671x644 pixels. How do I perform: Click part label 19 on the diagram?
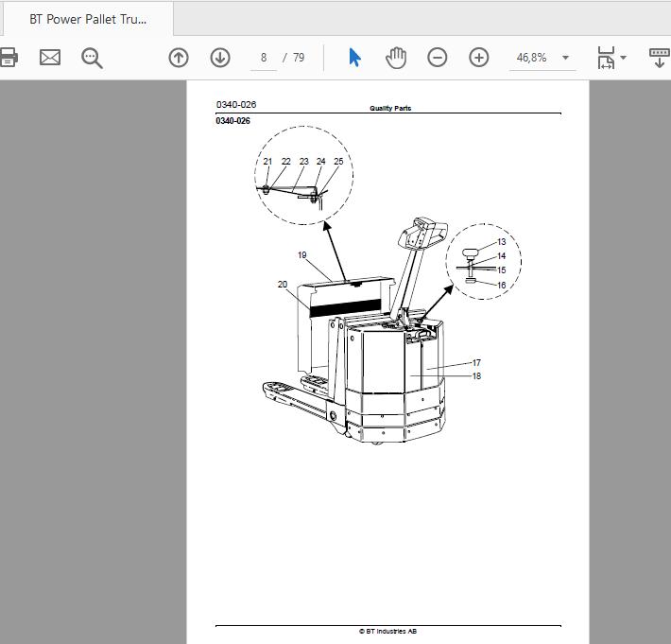(x=302, y=255)
